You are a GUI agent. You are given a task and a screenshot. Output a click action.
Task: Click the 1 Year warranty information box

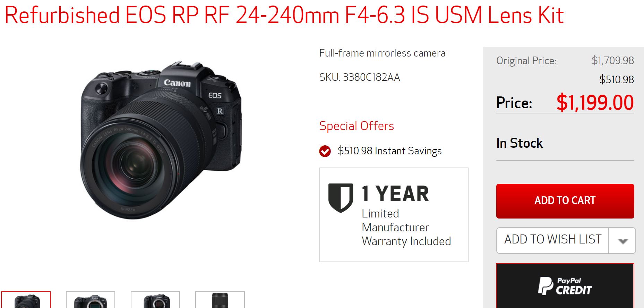click(x=394, y=215)
